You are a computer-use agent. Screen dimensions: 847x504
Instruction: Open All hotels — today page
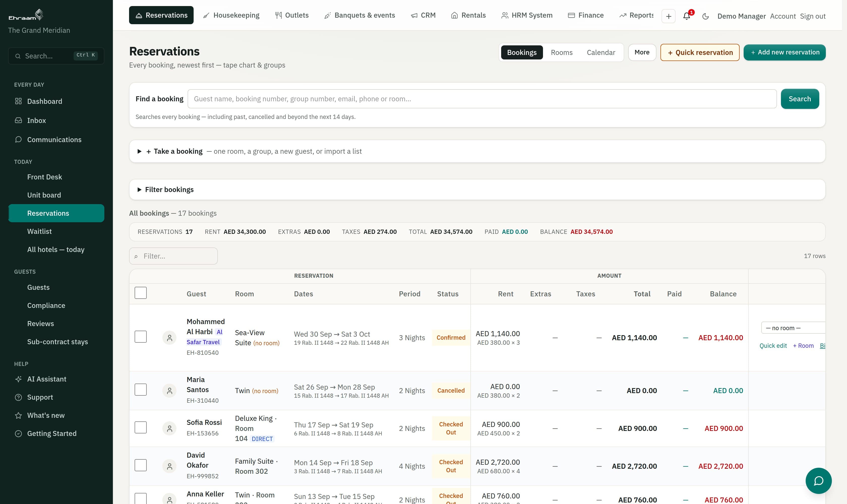tap(56, 249)
